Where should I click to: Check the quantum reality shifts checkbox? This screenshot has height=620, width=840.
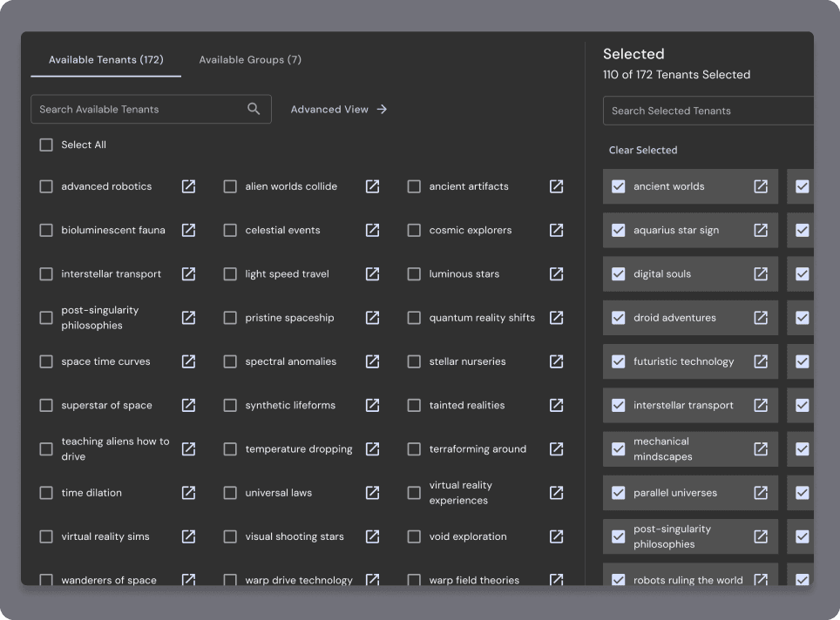coord(414,318)
